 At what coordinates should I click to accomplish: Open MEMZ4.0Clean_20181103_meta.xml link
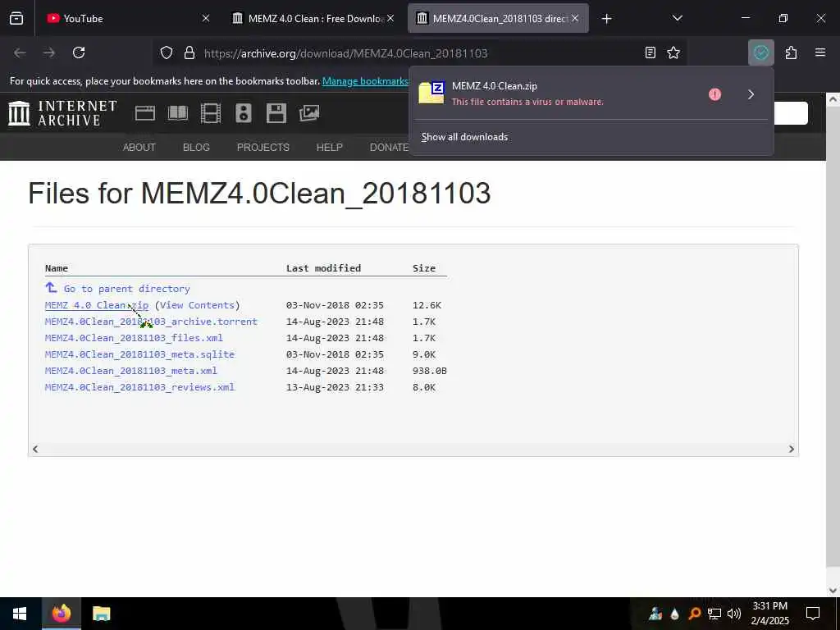[x=130, y=371]
